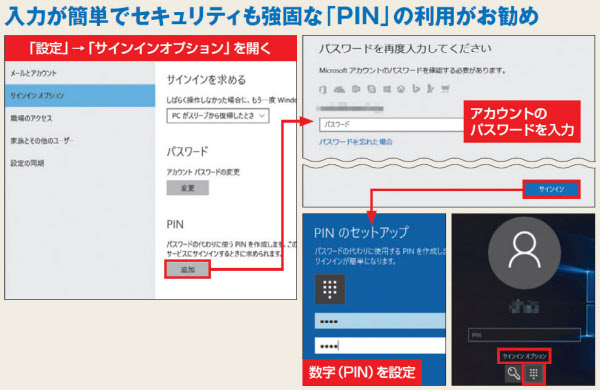Click the keypad icon in PIN setup dialog

pyautogui.click(x=330, y=289)
